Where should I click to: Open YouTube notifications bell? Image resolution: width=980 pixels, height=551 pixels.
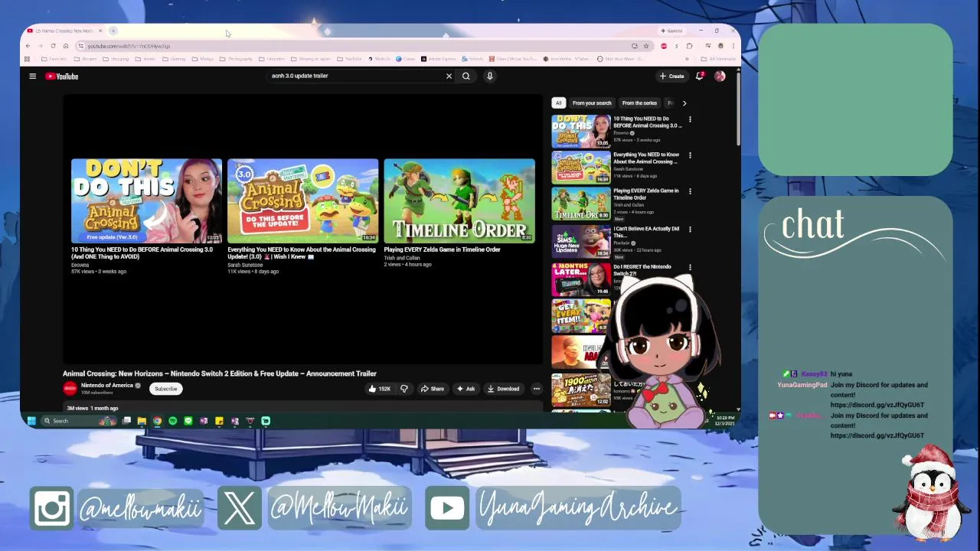tap(700, 76)
